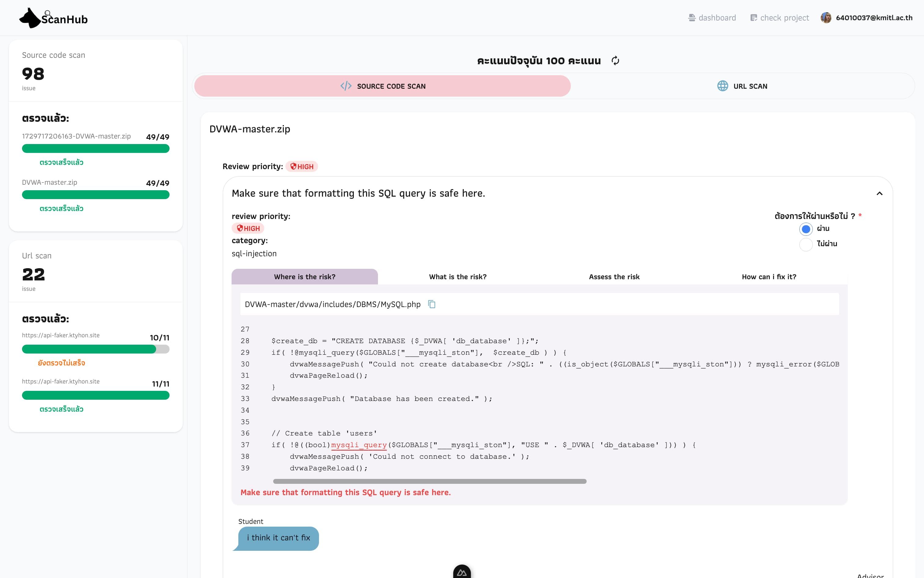Click the highlighted mysqli_query code
This screenshot has width=924, height=578.
(358, 445)
